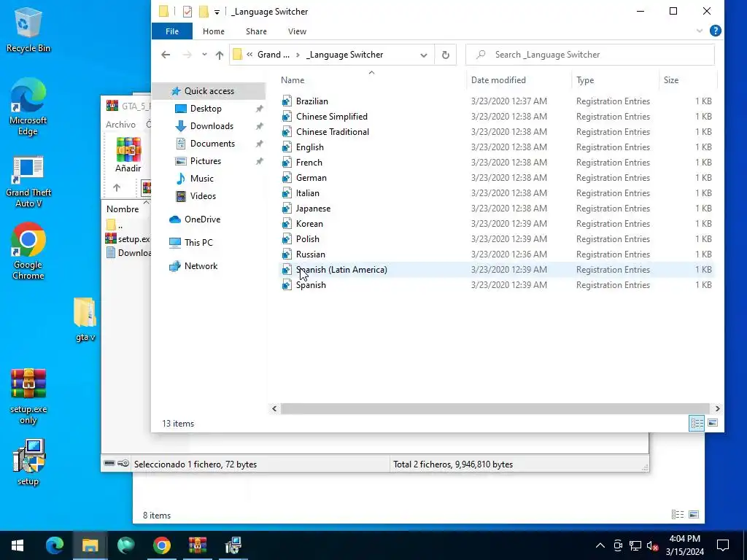Click the horizontal scrollbar track

click(495, 408)
